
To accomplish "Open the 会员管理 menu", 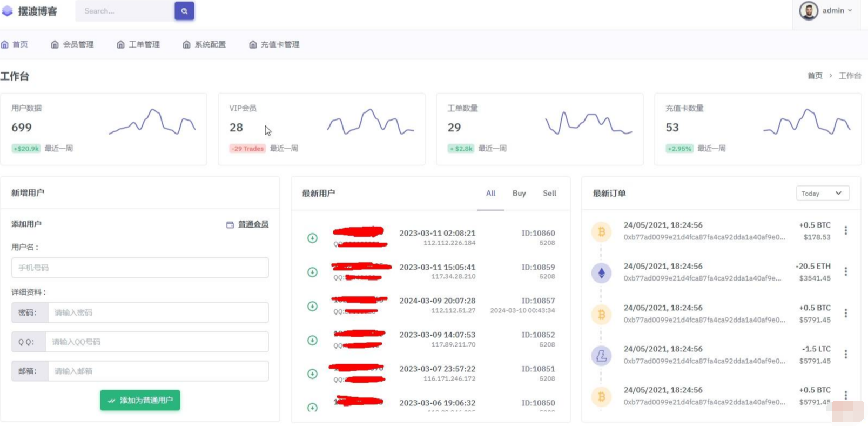I will (x=72, y=44).
